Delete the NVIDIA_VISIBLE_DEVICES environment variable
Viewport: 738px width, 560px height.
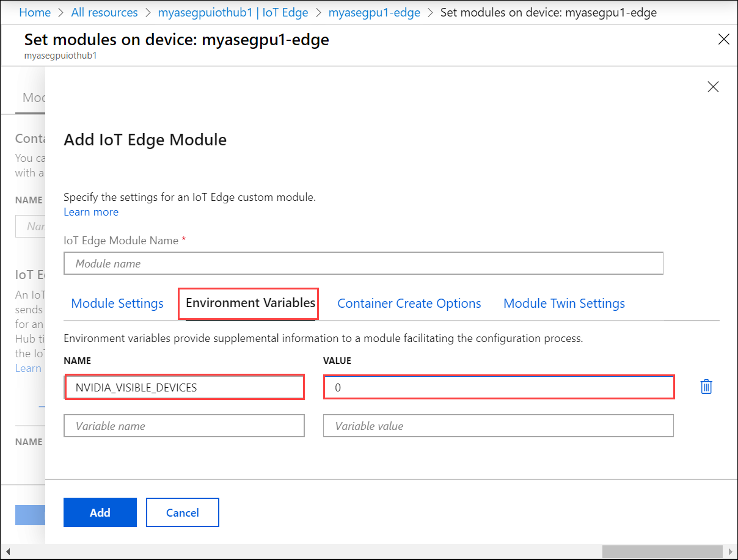pyautogui.click(x=706, y=387)
